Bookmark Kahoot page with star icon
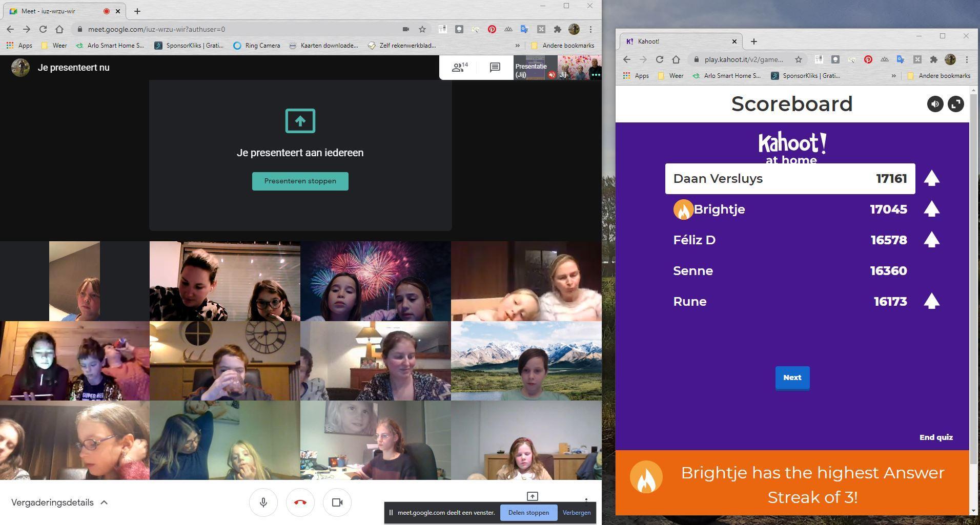Viewport: 980px width, 525px height. click(799, 59)
